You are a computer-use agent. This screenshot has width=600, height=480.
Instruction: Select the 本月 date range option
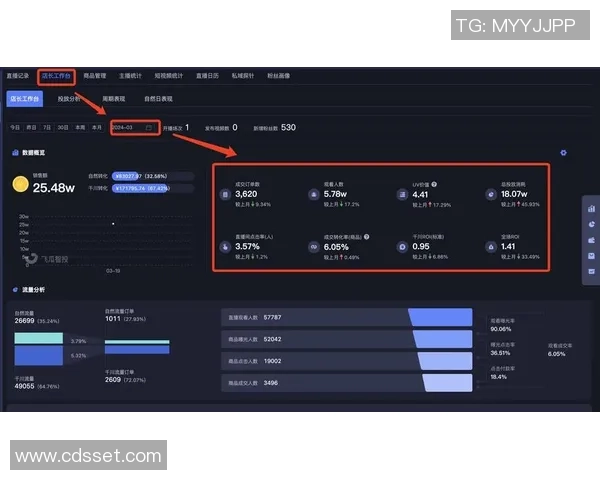coord(97,128)
